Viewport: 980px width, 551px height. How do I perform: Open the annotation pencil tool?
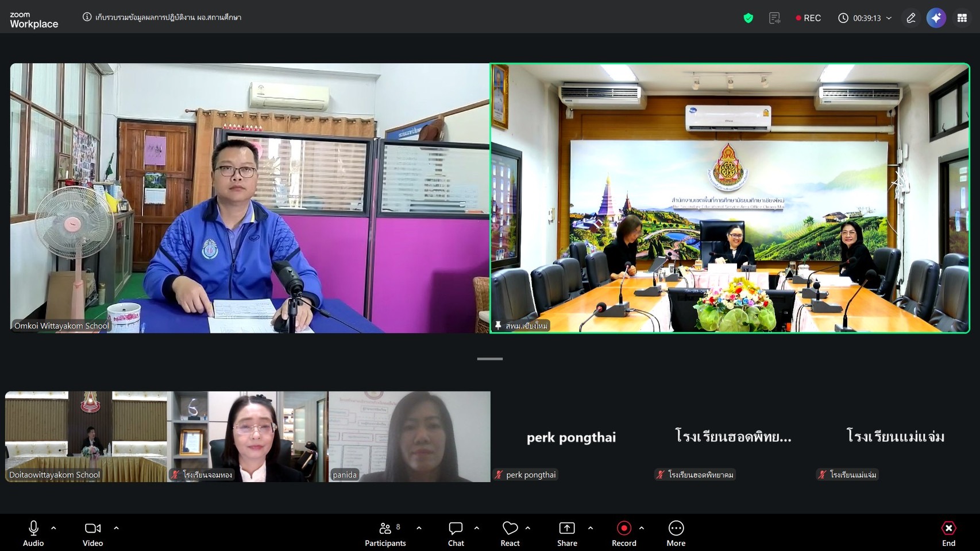coord(911,18)
